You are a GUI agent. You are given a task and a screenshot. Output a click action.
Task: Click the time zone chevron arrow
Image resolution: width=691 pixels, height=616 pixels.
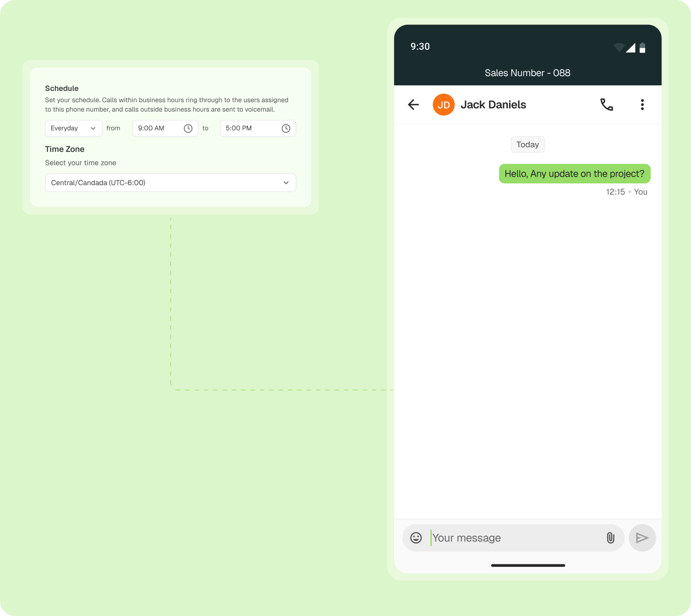286,183
